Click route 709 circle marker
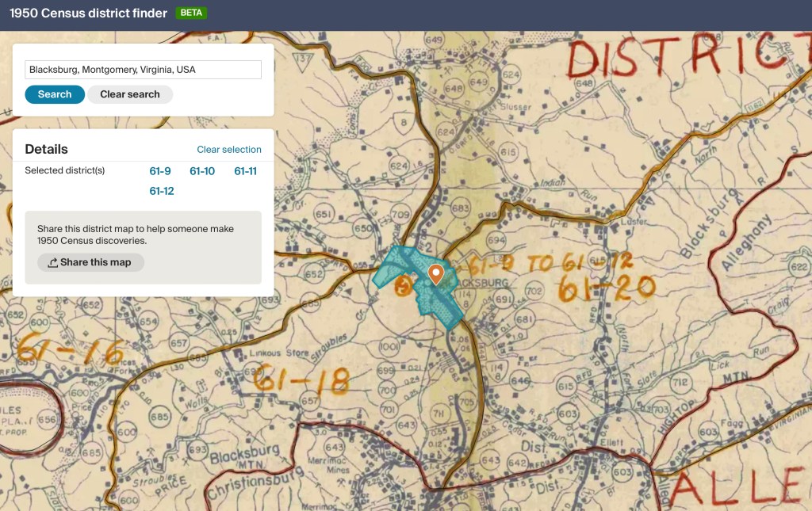This screenshot has width=812, height=511. pos(401,215)
